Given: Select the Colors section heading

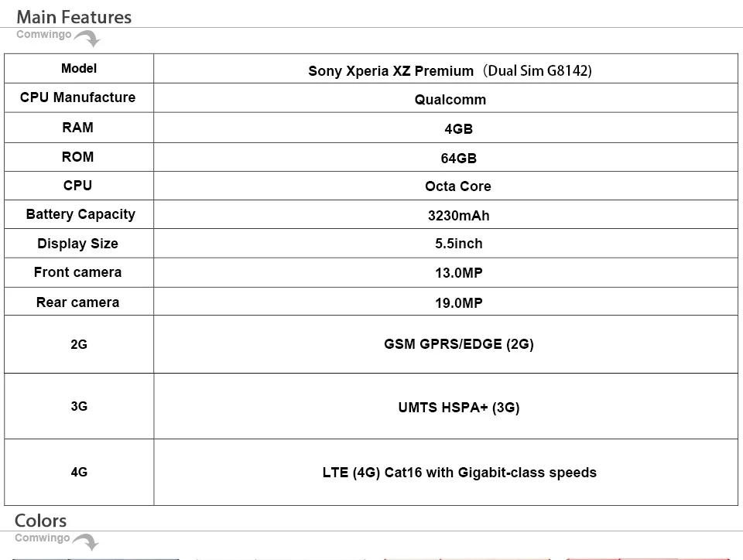Looking at the screenshot, I should pos(41,521).
